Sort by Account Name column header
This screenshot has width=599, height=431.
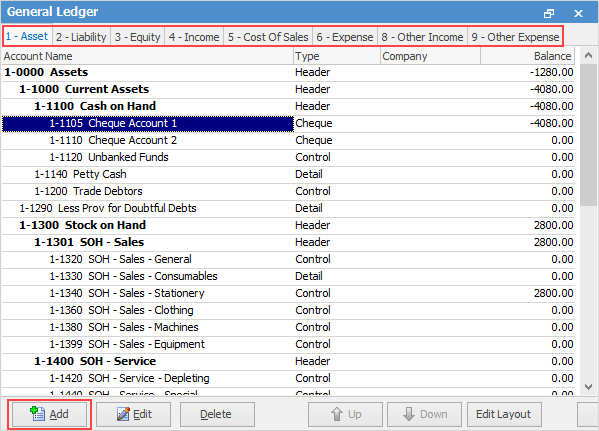pyautogui.click(x=147, y=56)
